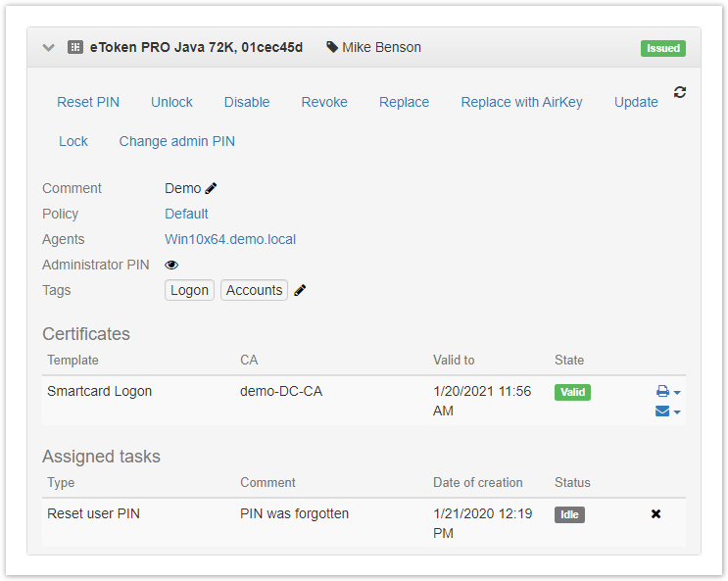
Task: Click the green Issued status badge
Action: (663, 48)
